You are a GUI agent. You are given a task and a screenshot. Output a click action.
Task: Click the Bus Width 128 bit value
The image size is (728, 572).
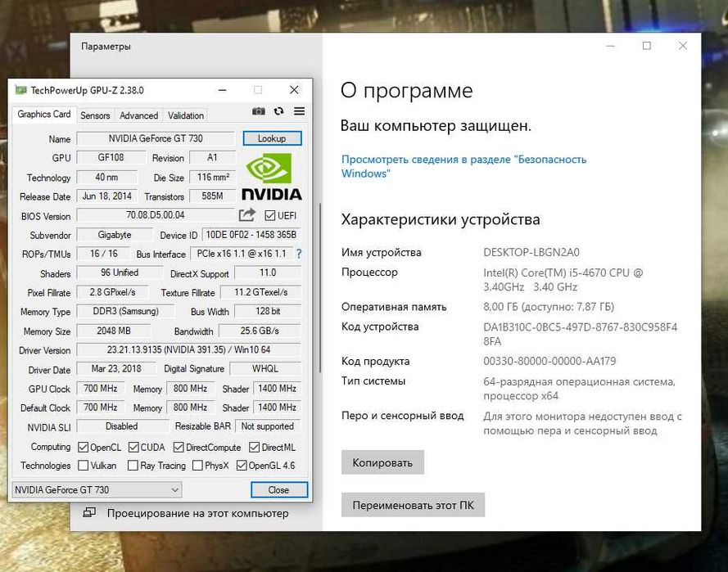(x=268, y=311)
